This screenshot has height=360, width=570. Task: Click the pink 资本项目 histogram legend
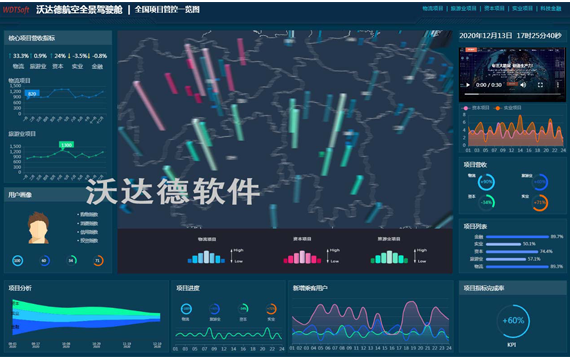pyautogui.click(x=302, y=257)
